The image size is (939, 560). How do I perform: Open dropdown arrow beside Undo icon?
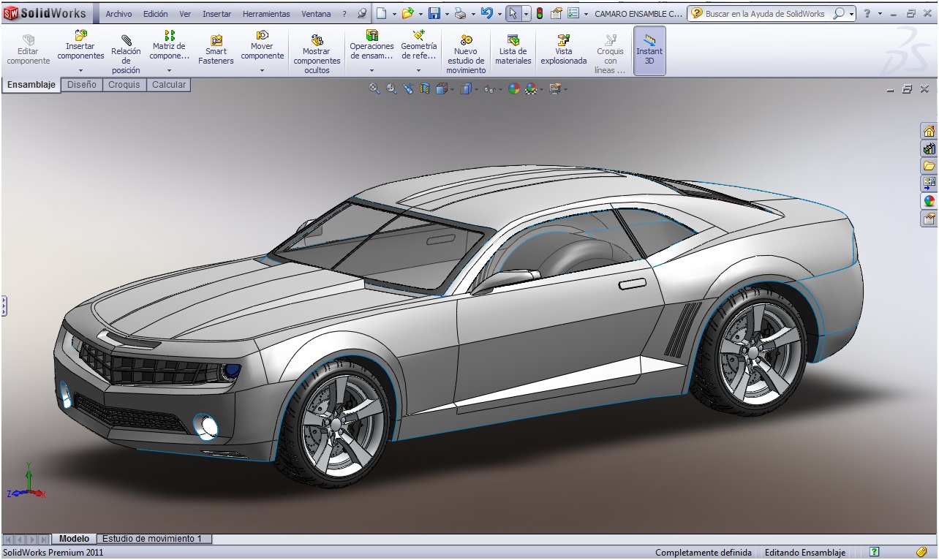coord(499,14)
